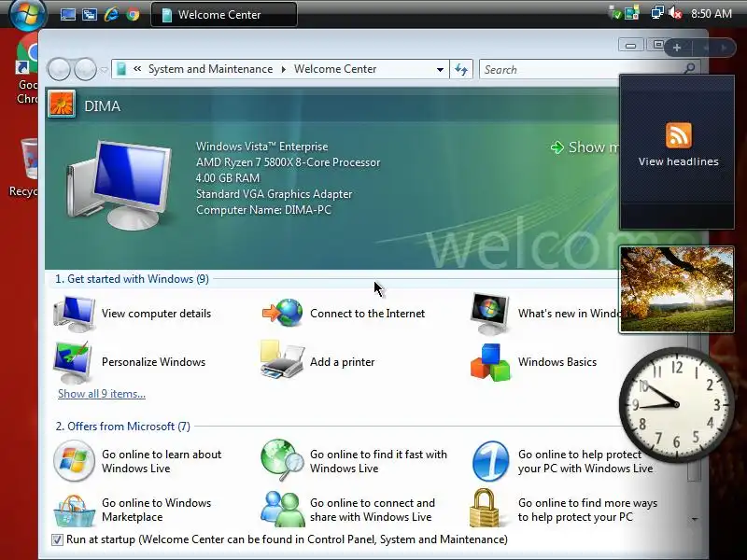Open Windows Basics cubes icon
Image resolution: width=747 pixels, height=560 pixels.
[x=490, y=363]
